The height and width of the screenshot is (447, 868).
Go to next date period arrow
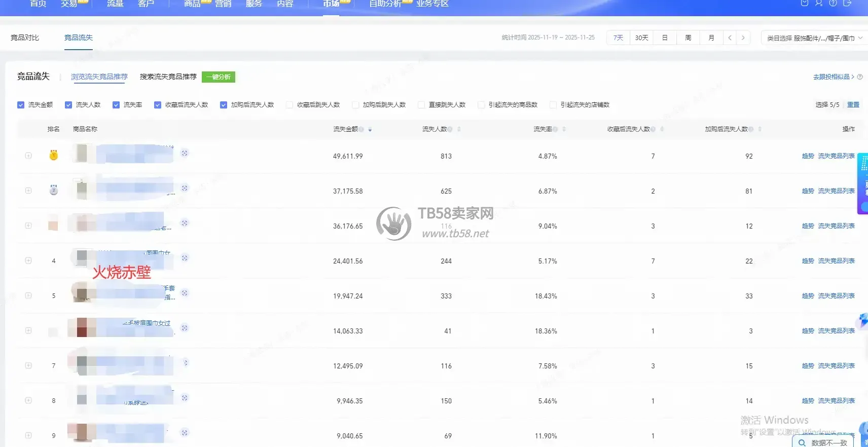pos(743,38)
